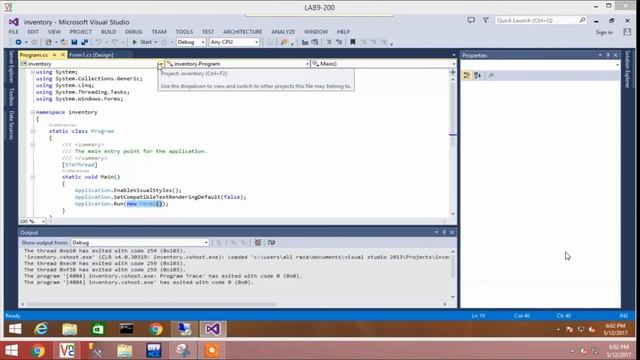Image resolution: width=640 pixels, height=360 pixels.
Task: Open the Toolbox side tab
Action: coord(11,96)
